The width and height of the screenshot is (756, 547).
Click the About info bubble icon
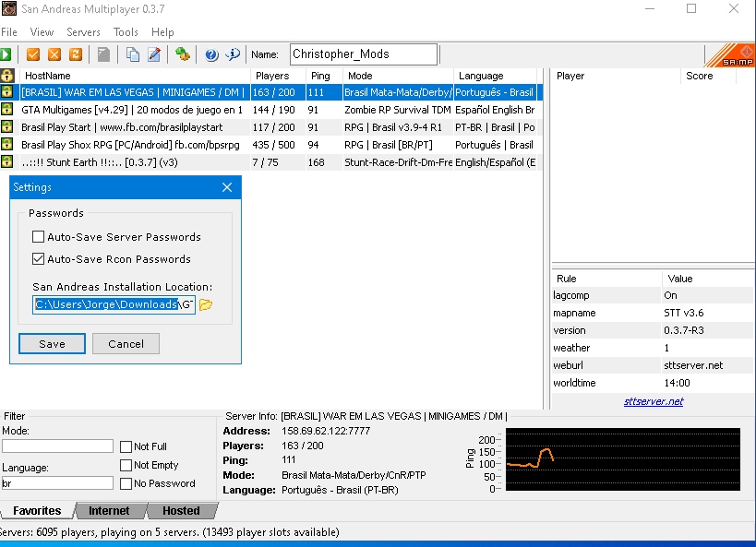pyautogui.click(x=233, y=54)
